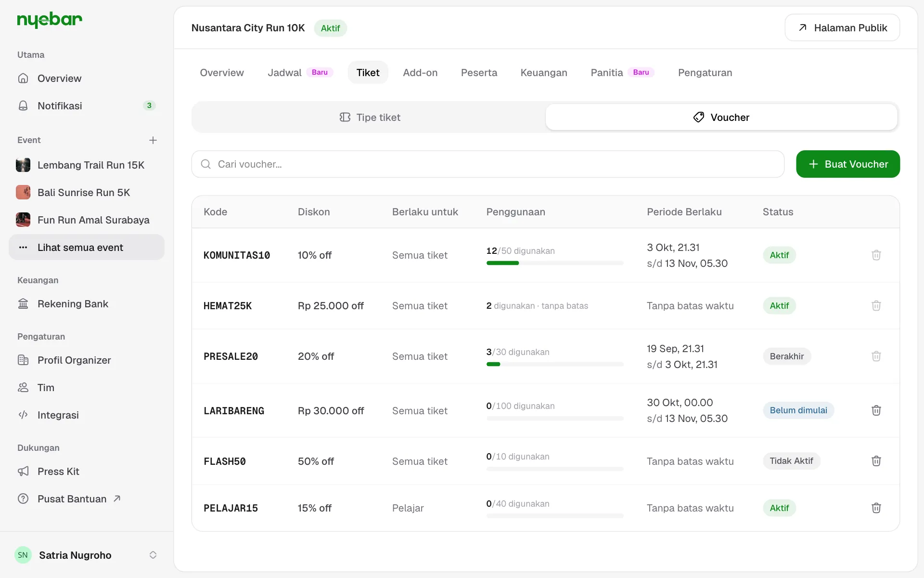Click the Berakhir status badge
Viewport: 924px width, 578px height.
point(787,356)
